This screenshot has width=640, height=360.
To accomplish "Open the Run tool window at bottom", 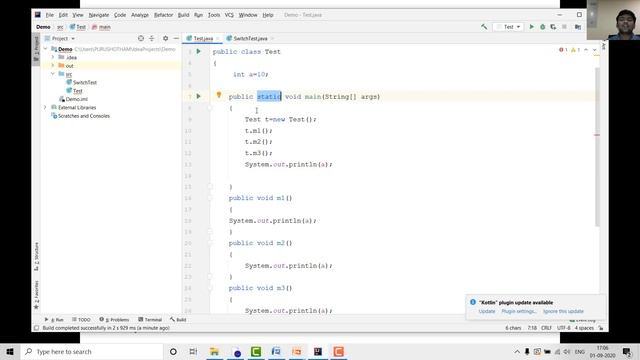I will [54, 320].
